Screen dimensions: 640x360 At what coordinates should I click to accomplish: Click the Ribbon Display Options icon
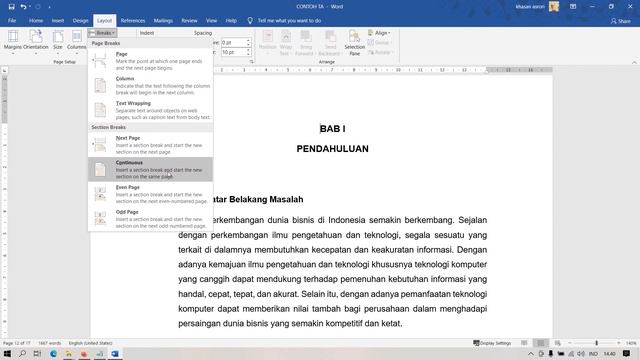pos(573,7)
